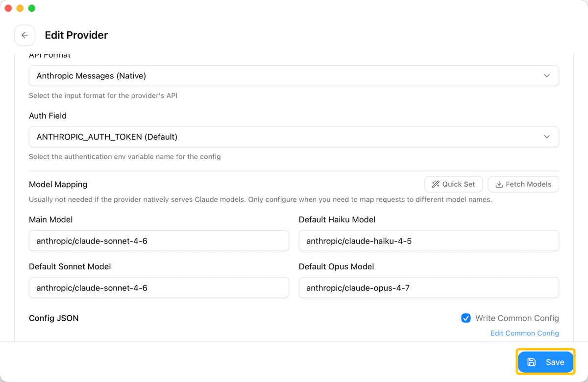This screenshot has width=588, height=382.
Task: Click the green full-screen window button
Action: point(32,8)
